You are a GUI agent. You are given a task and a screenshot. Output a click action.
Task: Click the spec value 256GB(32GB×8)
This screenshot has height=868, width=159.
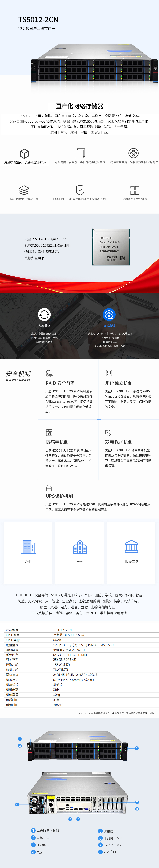[65, 660]
